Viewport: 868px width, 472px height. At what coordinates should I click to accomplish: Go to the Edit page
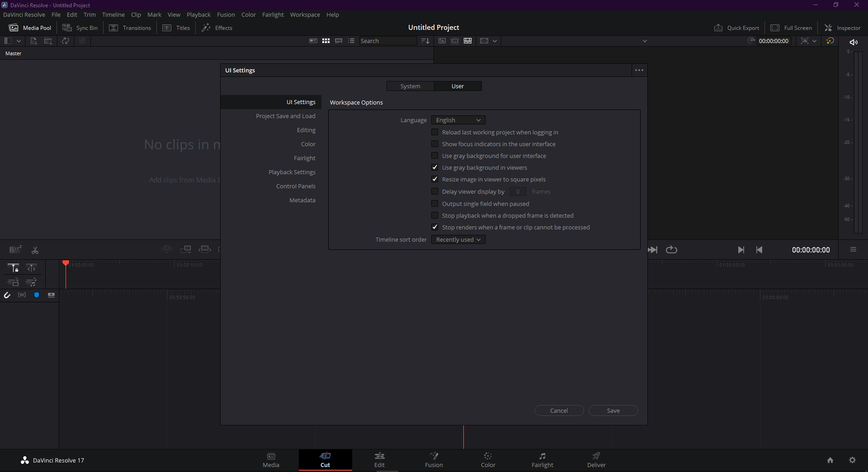(380, 460)
